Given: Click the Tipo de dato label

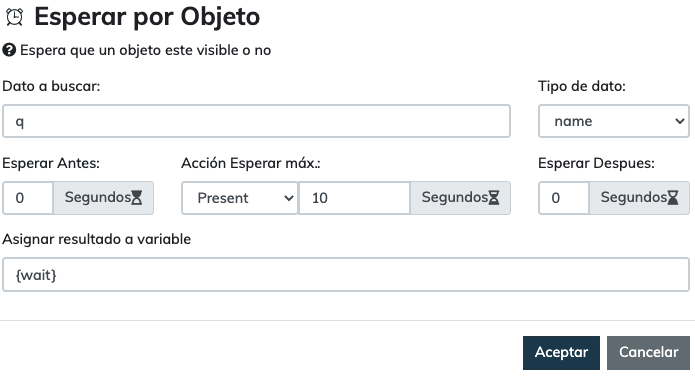Looking at the screenshot, I should [x=582, y=86].
